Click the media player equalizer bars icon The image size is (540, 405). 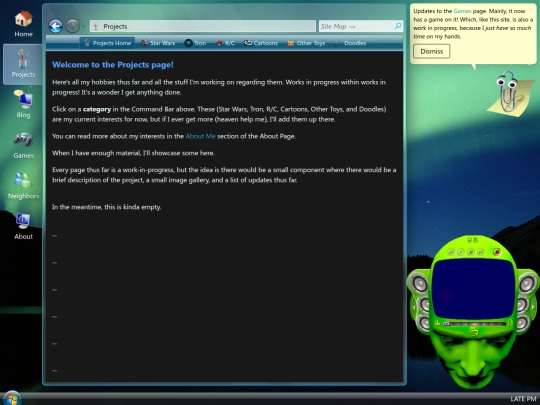click(x=437, y=323)
